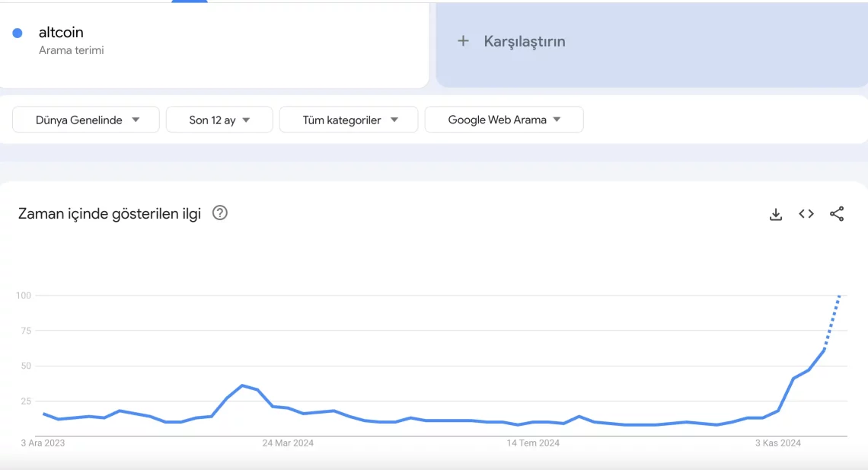Click the trend line near 14 Tem 2024
Image resolution: width=868 pixels, height=470 pixels.
pos(532,420)
